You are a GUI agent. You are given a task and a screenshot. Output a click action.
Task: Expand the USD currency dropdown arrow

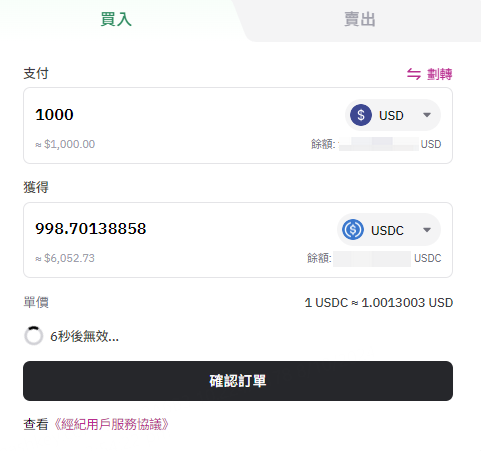click(427, 115)
